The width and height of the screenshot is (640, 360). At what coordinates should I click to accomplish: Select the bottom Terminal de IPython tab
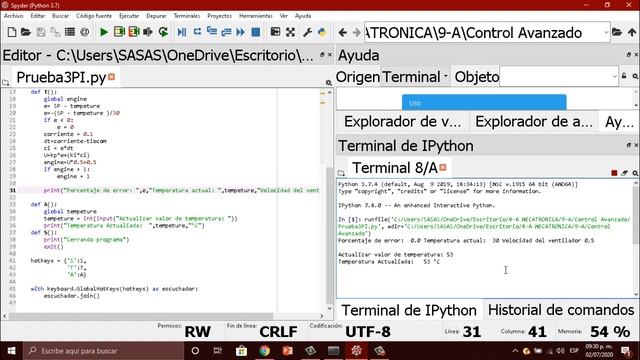(x=409, y=311)
